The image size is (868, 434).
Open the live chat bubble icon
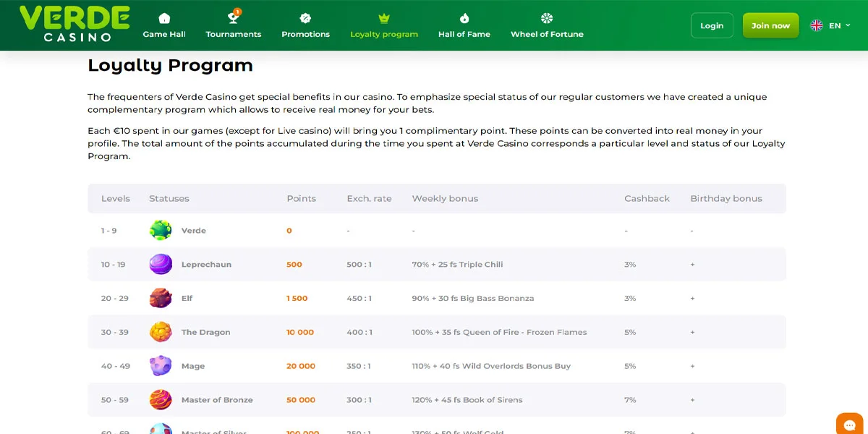[849, 425]
